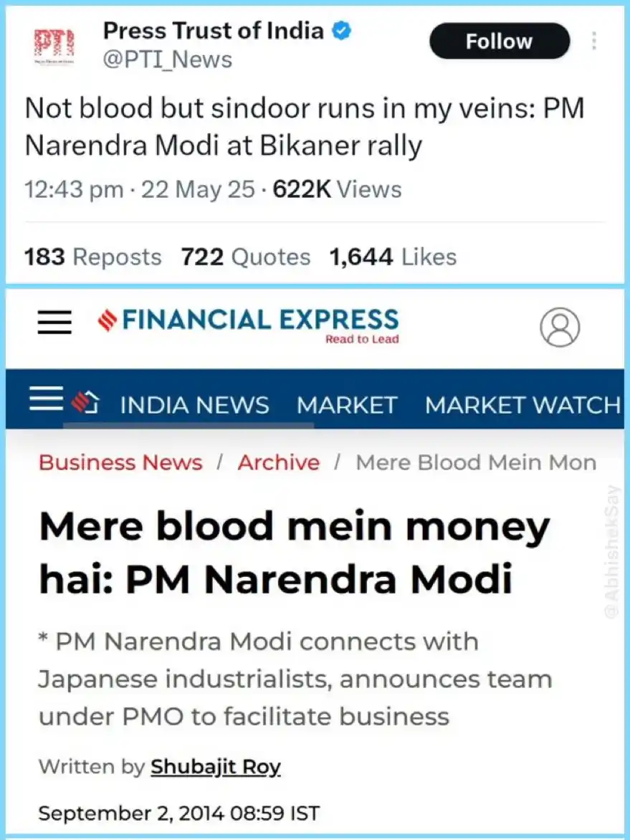View the 1,644 Likes list

click(x=393, y=257)
